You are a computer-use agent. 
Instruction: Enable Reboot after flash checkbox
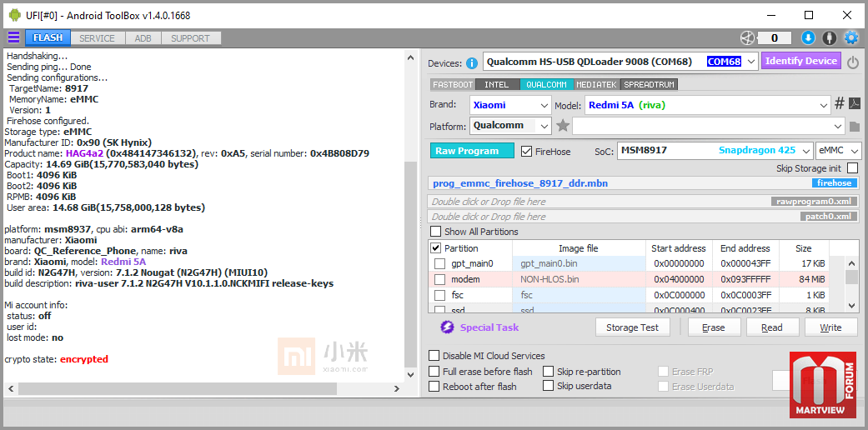[x=434, y=387]
